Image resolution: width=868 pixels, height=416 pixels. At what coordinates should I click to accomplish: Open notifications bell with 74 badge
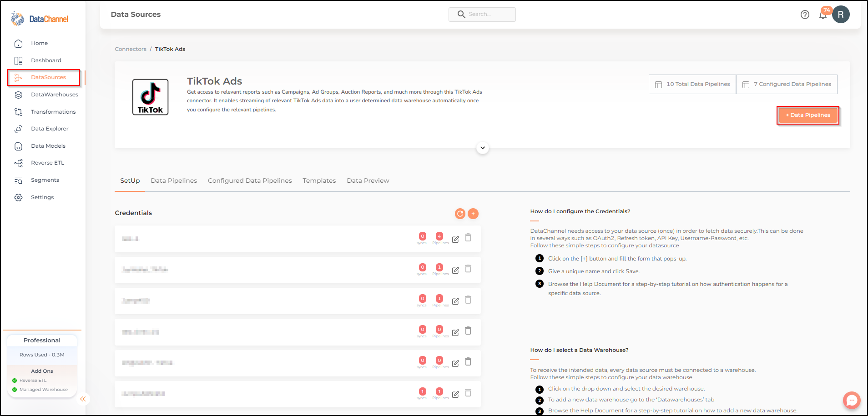823,15
